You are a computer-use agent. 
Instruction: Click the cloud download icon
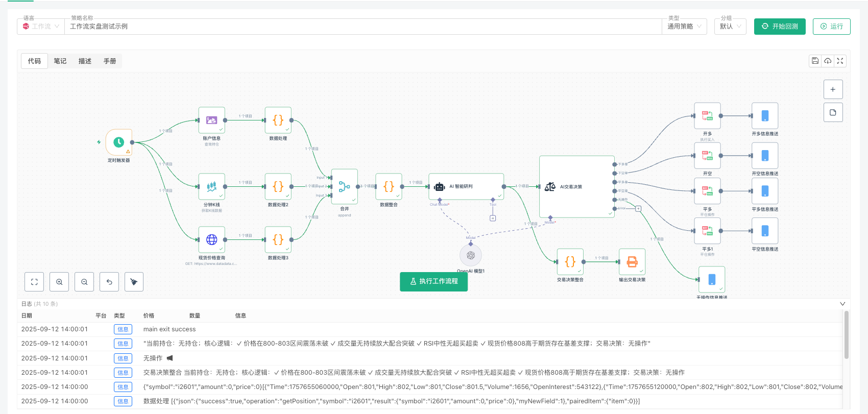click(x=828, y=61)
